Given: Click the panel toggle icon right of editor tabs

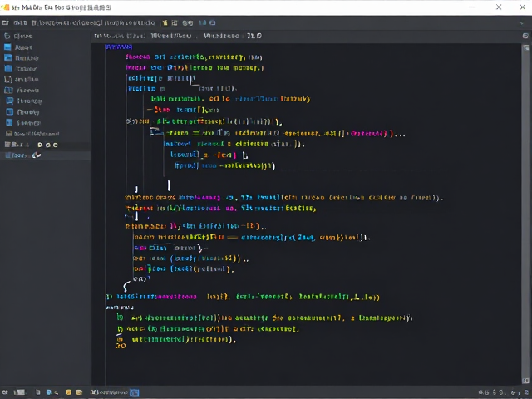Looking at the screenshot, I should pos(525,36).
